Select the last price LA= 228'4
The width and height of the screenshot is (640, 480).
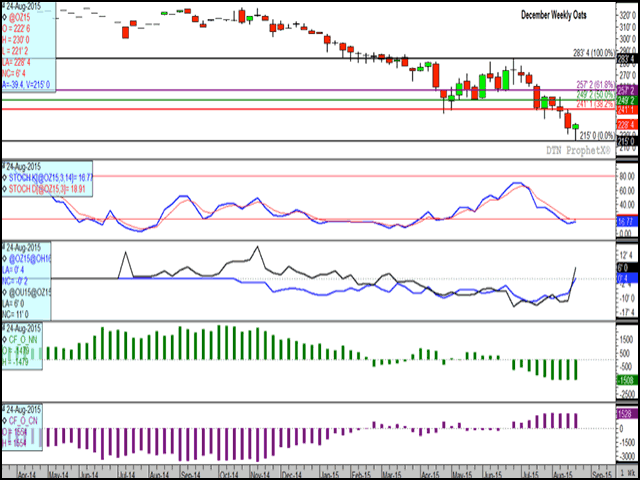[16, 62]
